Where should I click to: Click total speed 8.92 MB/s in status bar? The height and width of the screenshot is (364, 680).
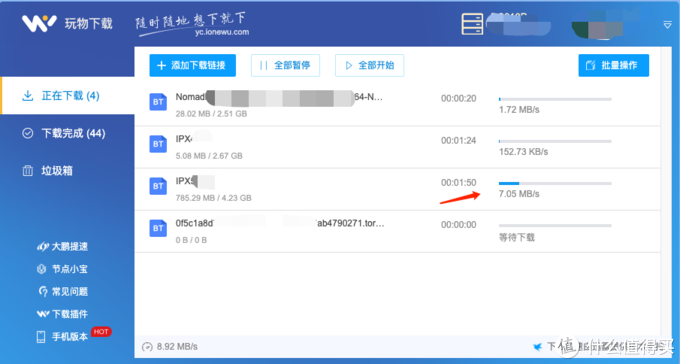tap(177, 347)
